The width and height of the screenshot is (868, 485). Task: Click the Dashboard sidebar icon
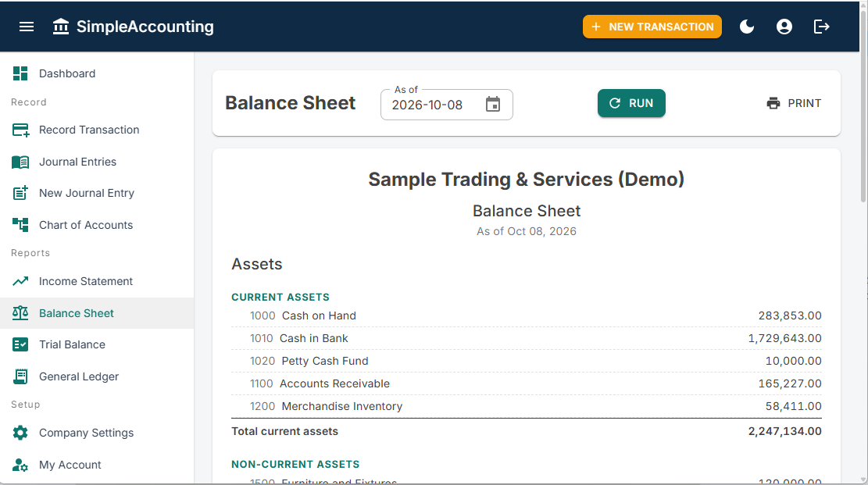pos(20,73)
